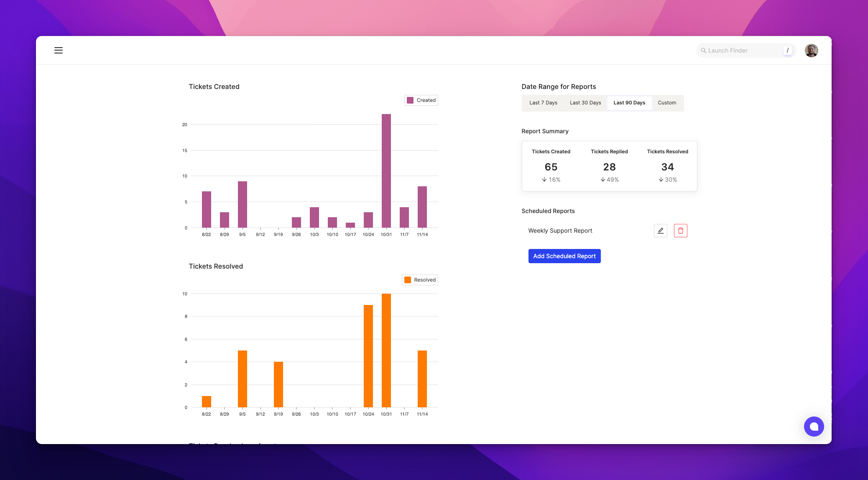Viewport: 868px width, 480px height.
Task: Edit the Weekly Support Report
Action: point(660,231)
